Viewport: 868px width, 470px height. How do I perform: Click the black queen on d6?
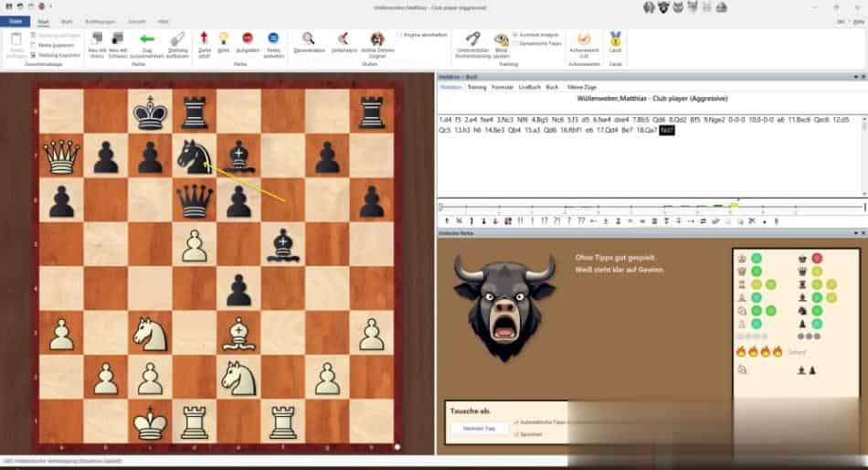pos(195,200)
